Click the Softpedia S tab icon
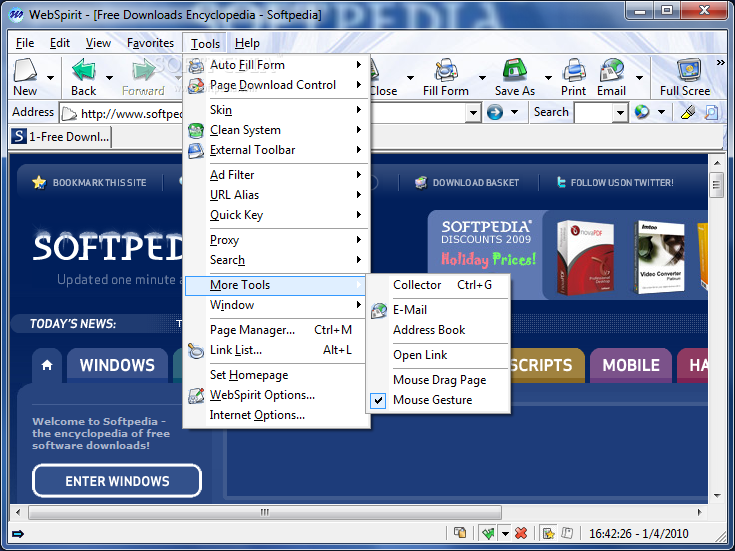Image resolution: width=735 pixels, height=551 pixels. coord(19,136)
